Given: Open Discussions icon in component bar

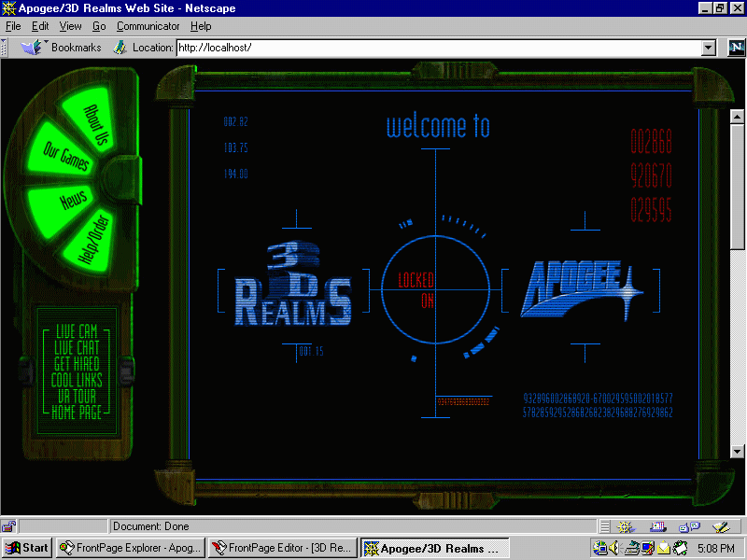Looking at the screenshot, I should [689, 526].
